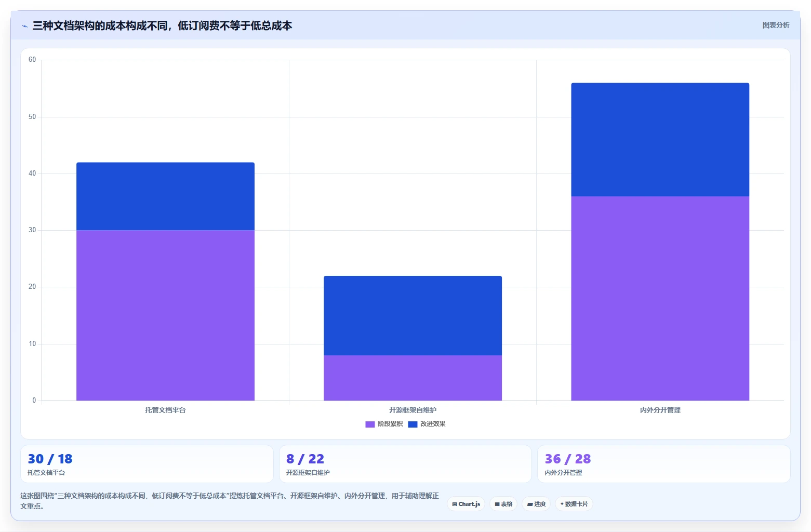This screenshot has width=811, height=532.
Task: Click x-axis label 开源框架自维护
Action: [x=413, y=410]
